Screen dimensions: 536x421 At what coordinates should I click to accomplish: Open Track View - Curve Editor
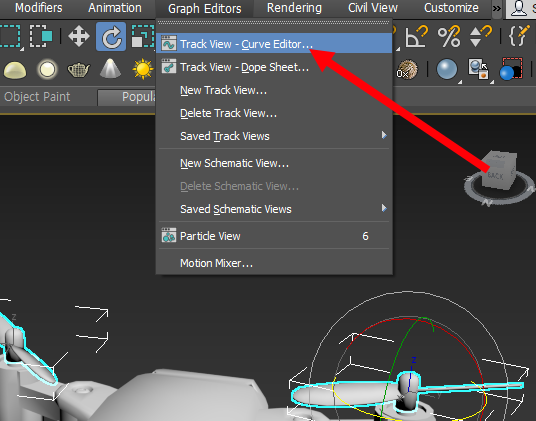274,44
